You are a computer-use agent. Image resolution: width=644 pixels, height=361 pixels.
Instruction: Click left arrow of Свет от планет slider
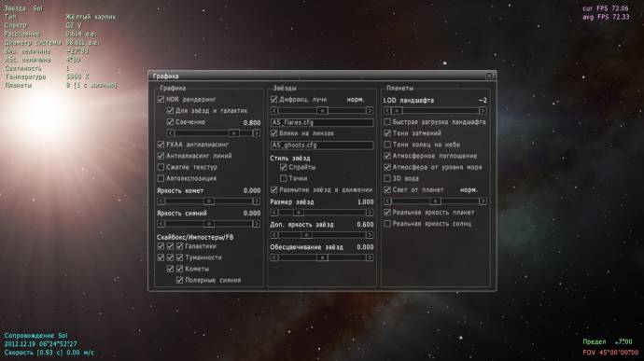[x=387, y=201]
